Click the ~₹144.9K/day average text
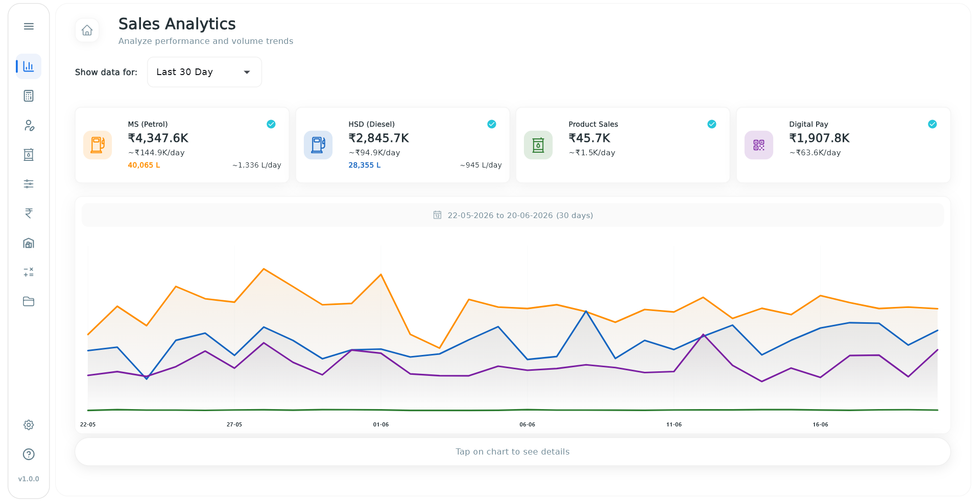This screenshot has height=501, width=980. [x=156, y=152]
